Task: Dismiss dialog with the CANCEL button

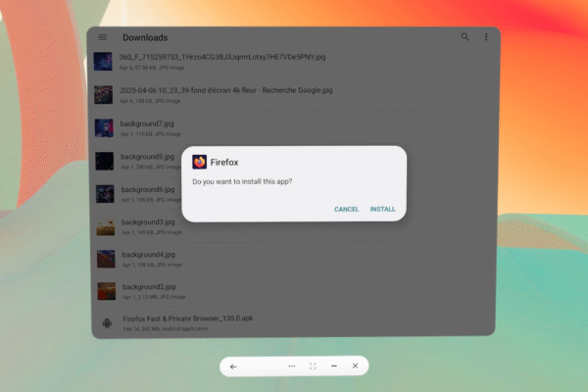Action: tap(347, 209)
